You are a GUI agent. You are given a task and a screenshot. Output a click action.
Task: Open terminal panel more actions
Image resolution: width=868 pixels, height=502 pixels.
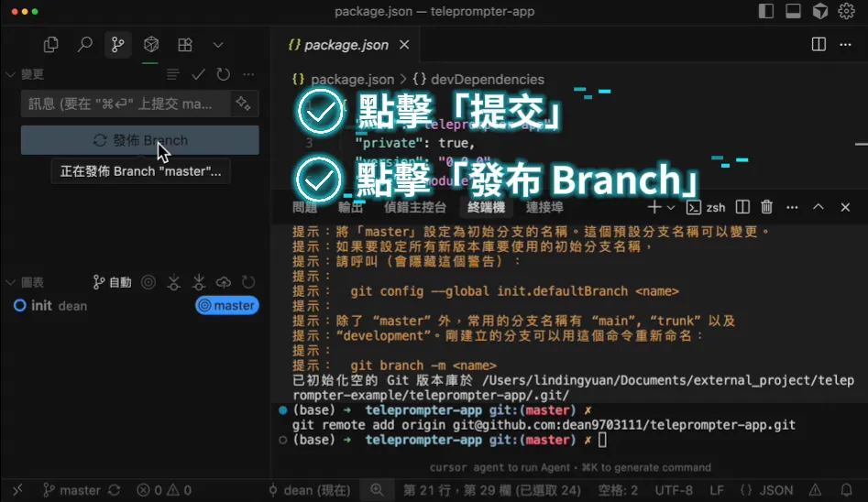pos(792,208)
